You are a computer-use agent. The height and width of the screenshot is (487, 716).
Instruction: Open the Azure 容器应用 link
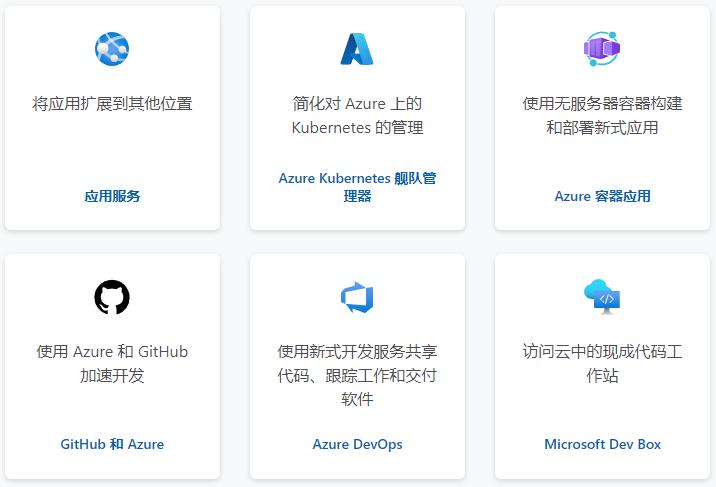pos(602,196)
